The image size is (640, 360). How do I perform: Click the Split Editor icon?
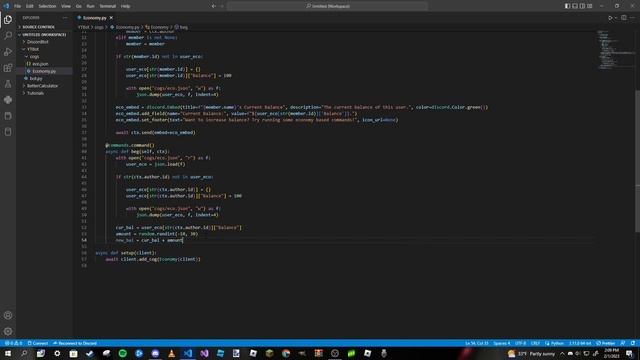click(x=624, y=18)
